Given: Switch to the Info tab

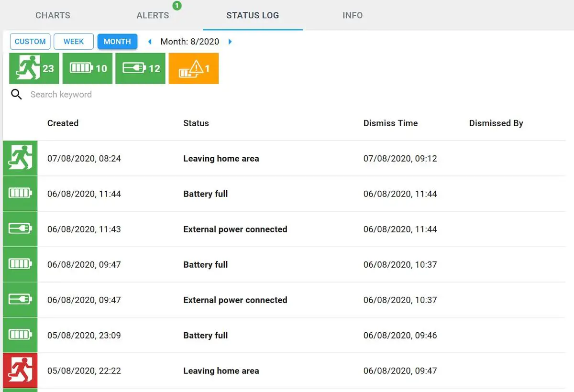Looking at the screenshot, I should click(353, 15).
